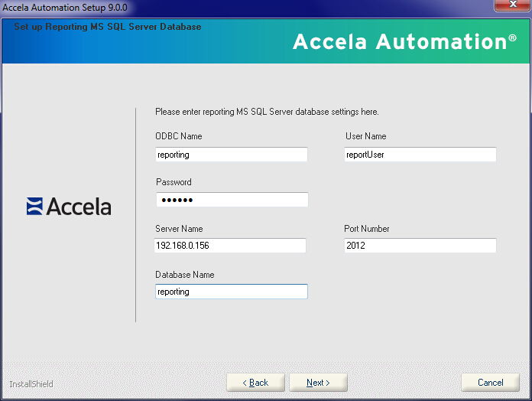Image resolution: width=532 pixels, height=401 pixels.
Task: Go back with the Back button
Action: [255, 383]
